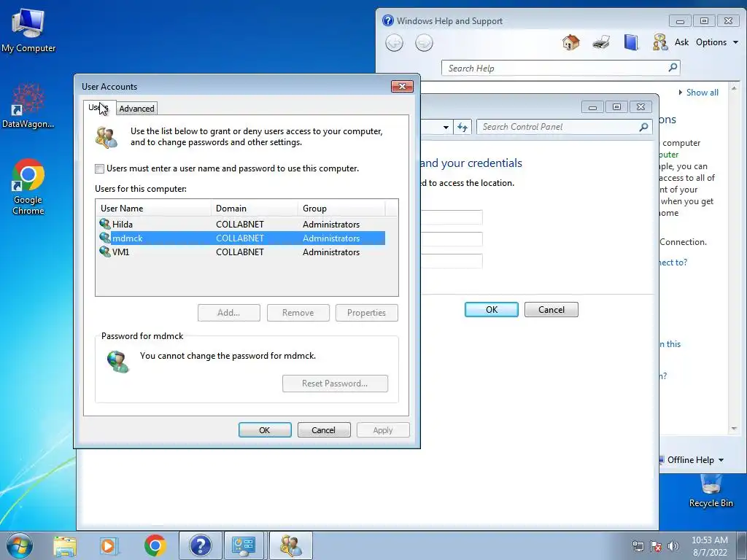Click the Remove button

click(298, 313)
